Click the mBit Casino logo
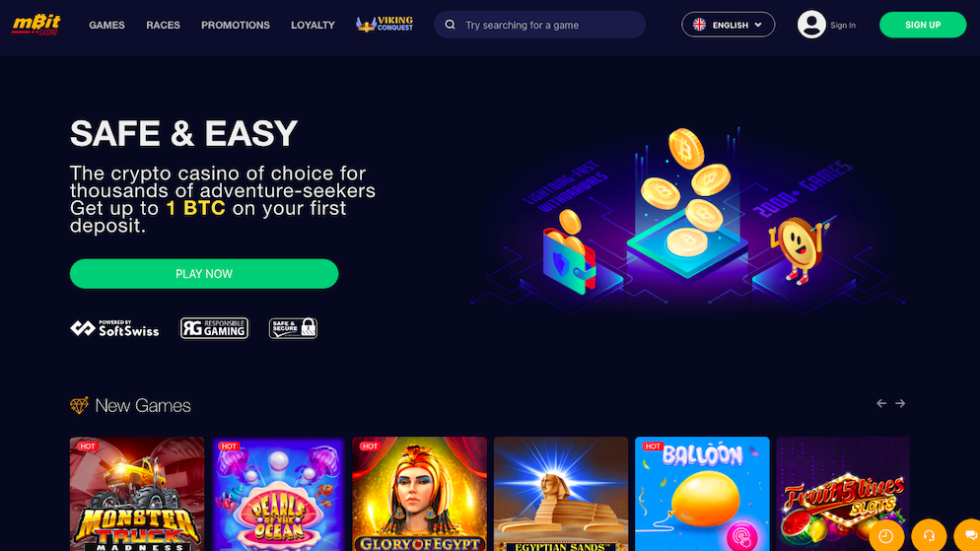Viewport: 980px width, 551px height. [x=36, y=25]
